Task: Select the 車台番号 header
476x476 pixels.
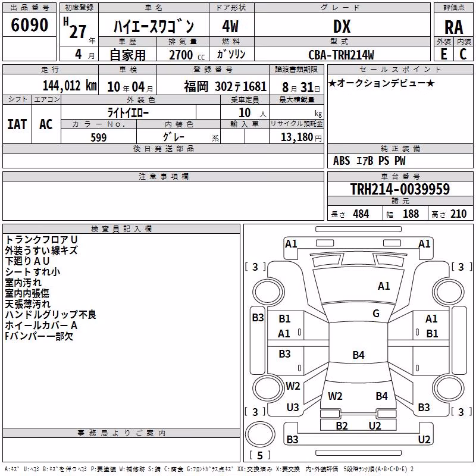Action: [x=400, y=176]
